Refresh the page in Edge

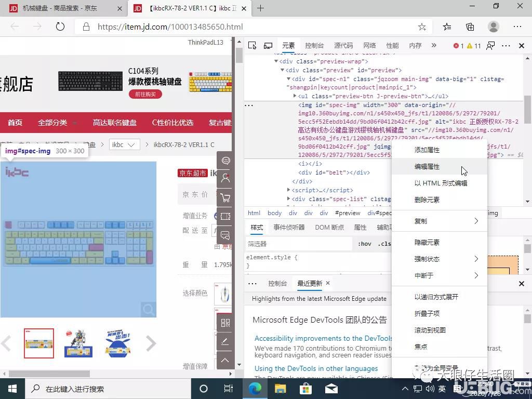[60, 26]
